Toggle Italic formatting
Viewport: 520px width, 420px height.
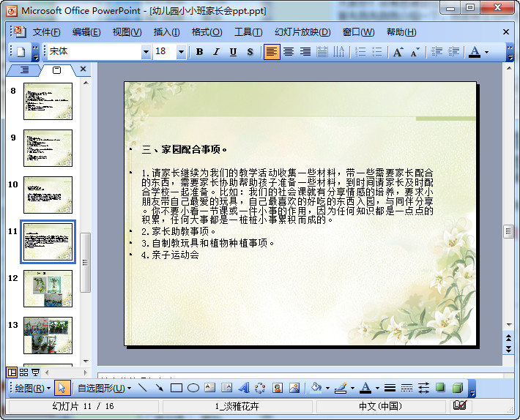pos(216,52)
